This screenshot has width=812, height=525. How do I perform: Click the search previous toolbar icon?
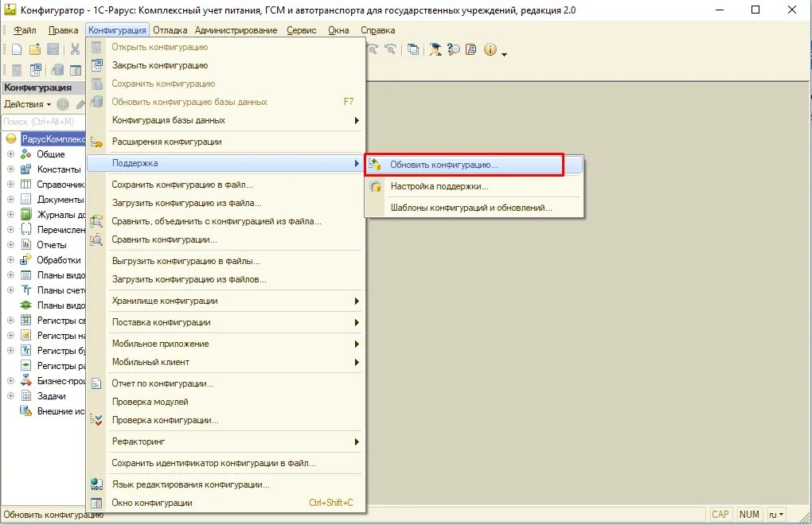pos(390,49)
